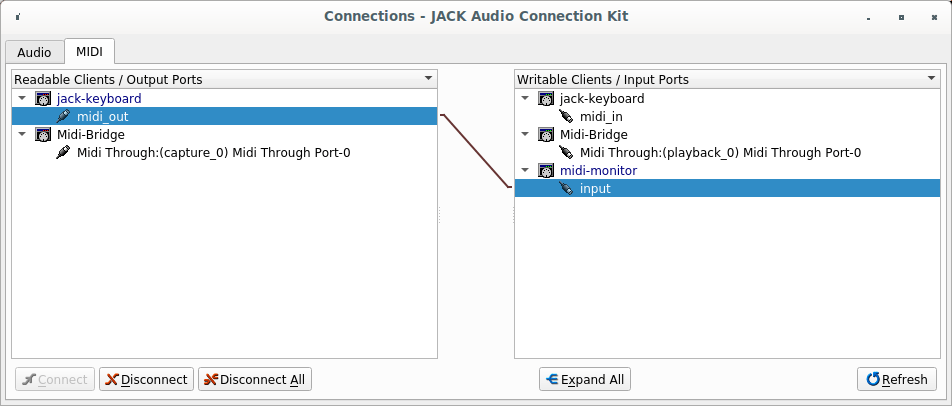Image resolution: width=952 pixels, height=406 pixels.
Task: Select the MIDI tab
Action: tap(90, 51)
